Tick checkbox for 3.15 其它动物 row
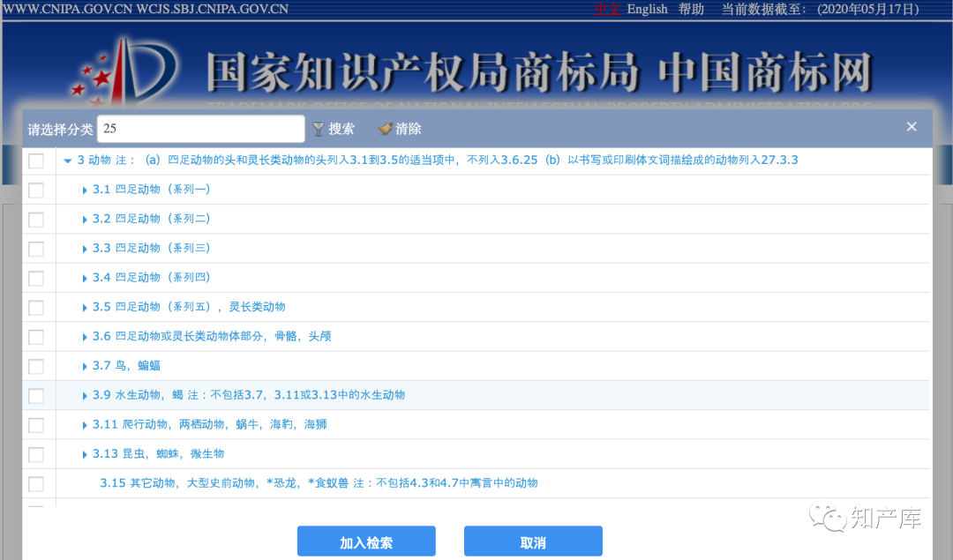953x560 pixels. [36, 484]
